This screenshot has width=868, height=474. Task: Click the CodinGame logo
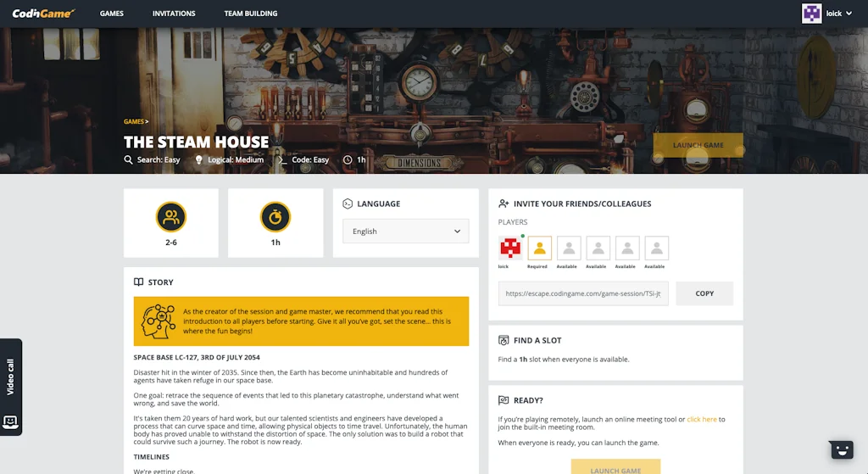pos(43,14)
